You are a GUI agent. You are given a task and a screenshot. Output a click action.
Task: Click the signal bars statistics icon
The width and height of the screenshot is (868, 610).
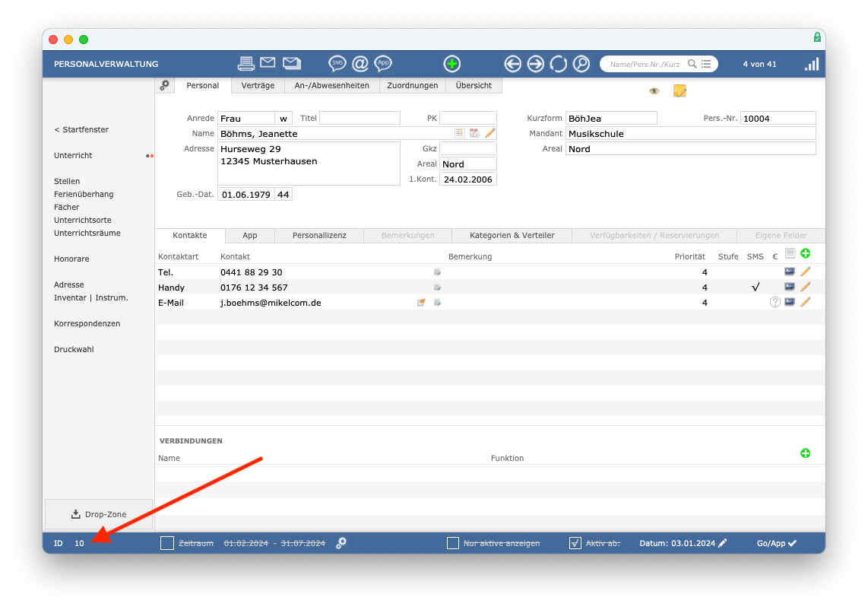coord(812,64)
